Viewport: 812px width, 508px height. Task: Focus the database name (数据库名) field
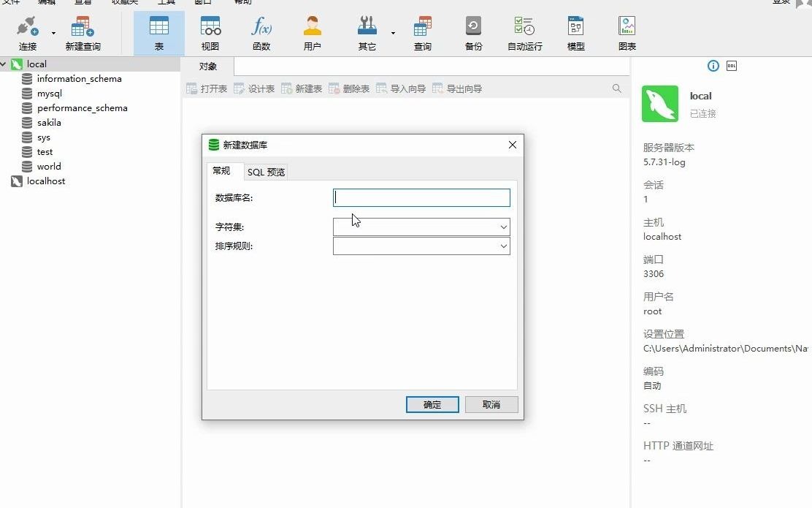click(x=421, y=197)
